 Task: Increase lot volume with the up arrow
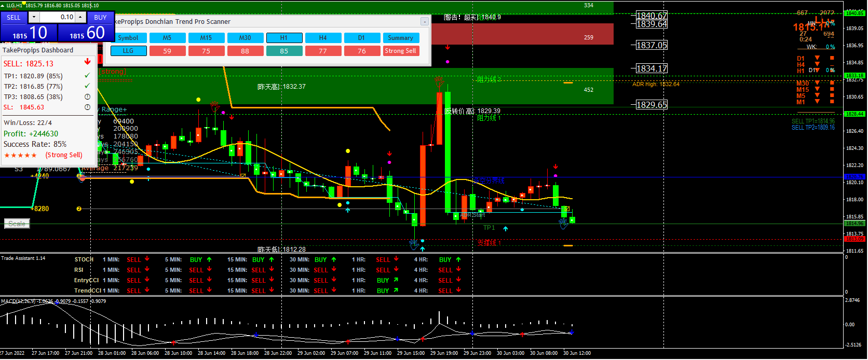click(x=80, y=17)
